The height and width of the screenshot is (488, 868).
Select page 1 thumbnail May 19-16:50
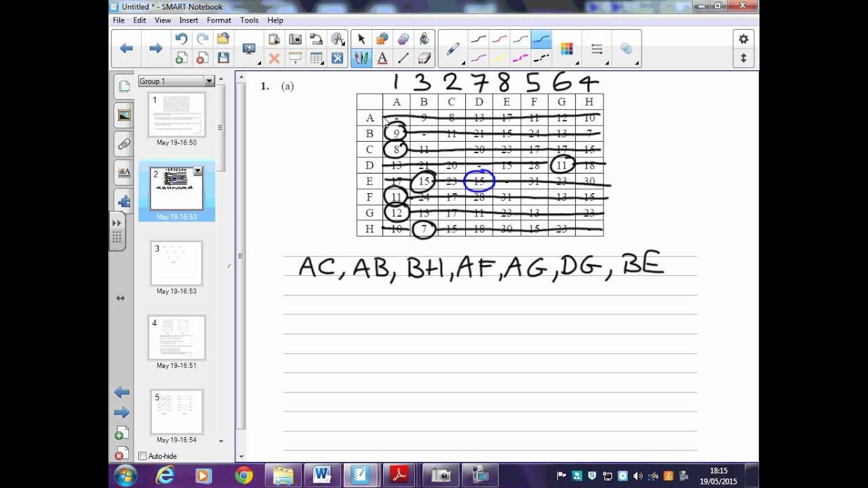coord(176,115)
